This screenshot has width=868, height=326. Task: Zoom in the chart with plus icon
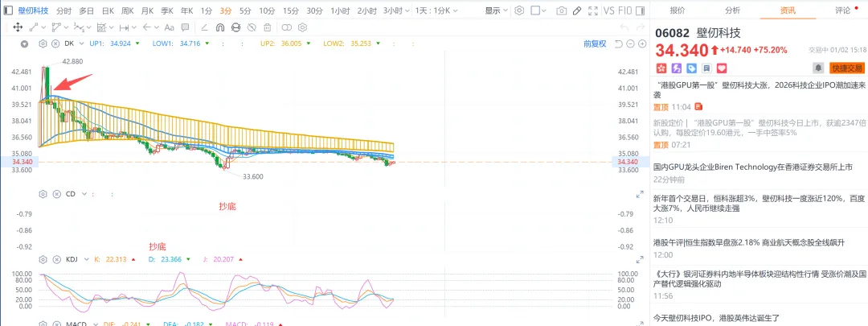[x=641, y=43]
